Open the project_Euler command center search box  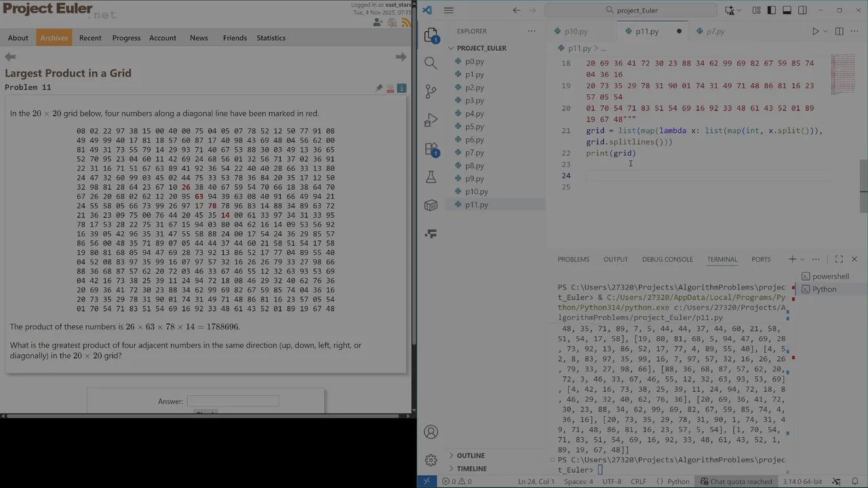[x=631, y=10]
